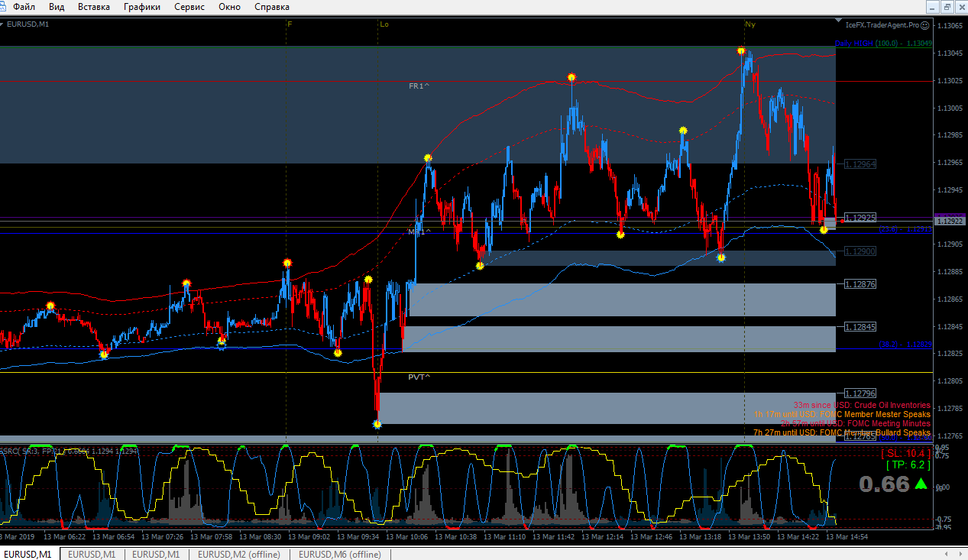Click the Daily HIGH (100.0) level label
The height and width of the screenshot is (560, 968).
(x=884, y=43)
